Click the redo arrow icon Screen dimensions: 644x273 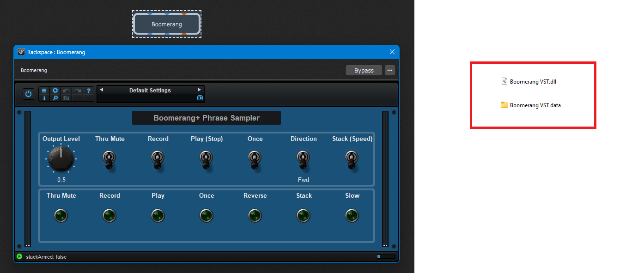pos(77,91)
